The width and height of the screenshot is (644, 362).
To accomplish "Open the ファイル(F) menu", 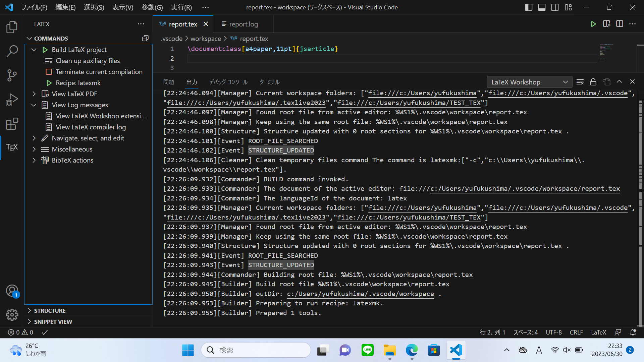I will tap(34, 7).
